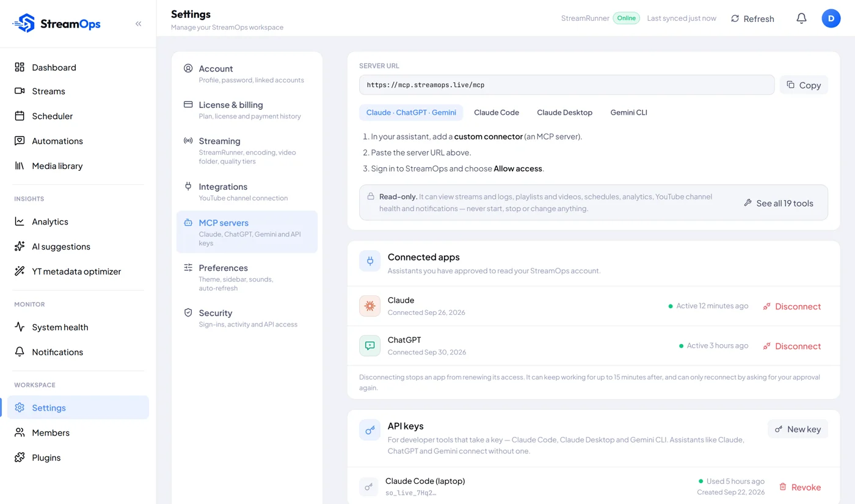Viewport: 855px width, 504px height.
Task: Copy the server URL
Action: (804, 85)
